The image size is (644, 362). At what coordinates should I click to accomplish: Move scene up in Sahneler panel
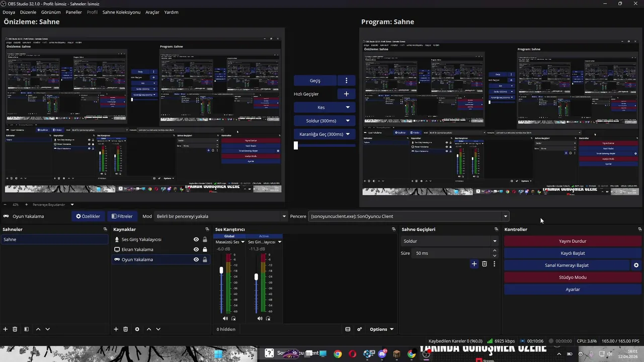pos(38,329)
